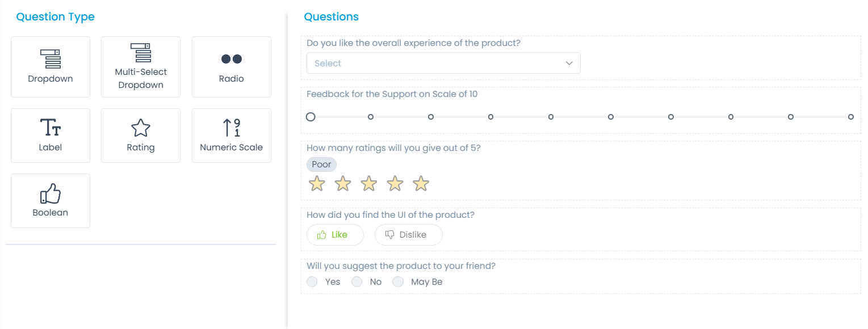
Task: Select the Rating star question type
Action: pos(140,128)
